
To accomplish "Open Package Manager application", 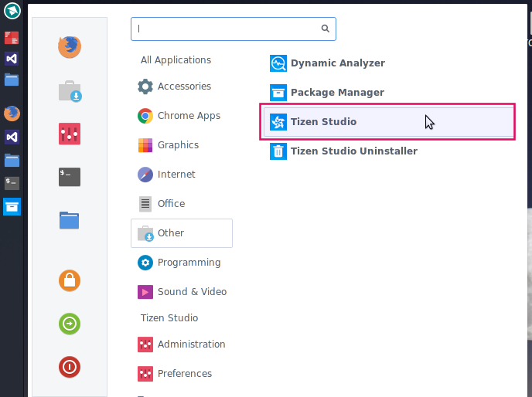I will tap(327, 93).
